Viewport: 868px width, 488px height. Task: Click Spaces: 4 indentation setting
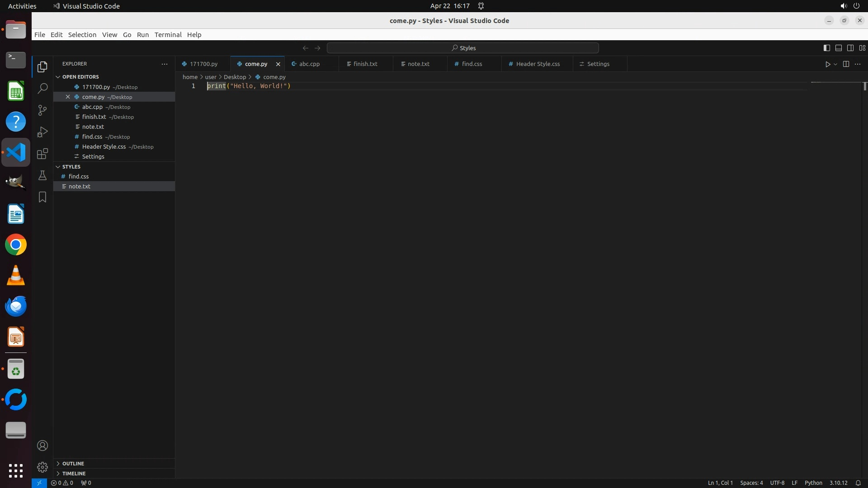pos(751,483)
